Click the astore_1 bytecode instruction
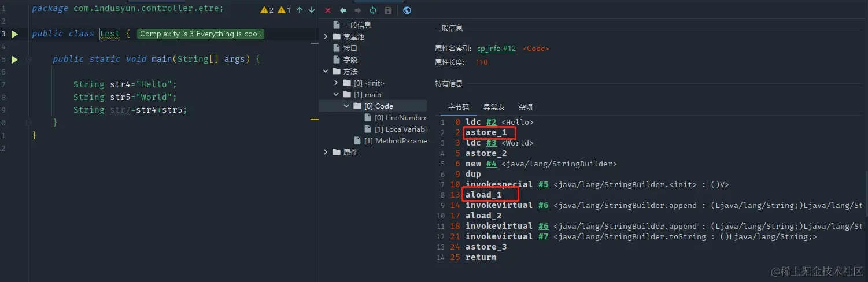Screen dimensions: 868x282 486,133
